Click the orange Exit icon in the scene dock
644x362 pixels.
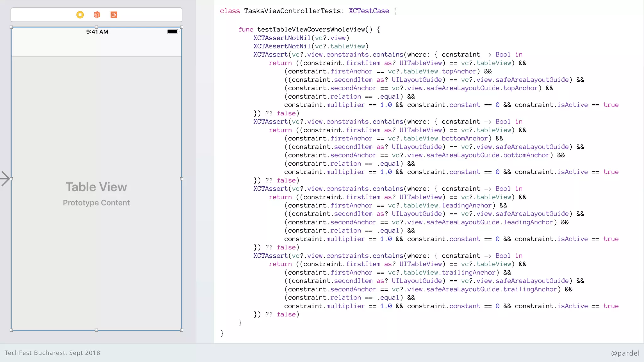tap(114, 15)
